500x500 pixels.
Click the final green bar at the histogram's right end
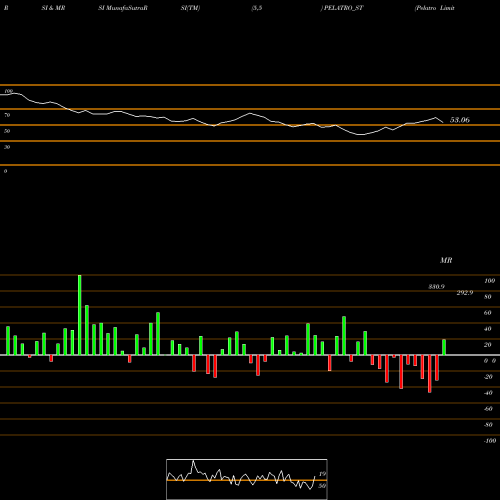444,347
